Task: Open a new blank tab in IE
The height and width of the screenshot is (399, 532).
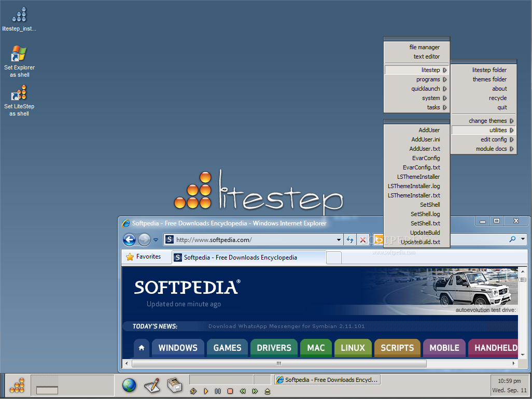Action: click(x=334, y=258)
